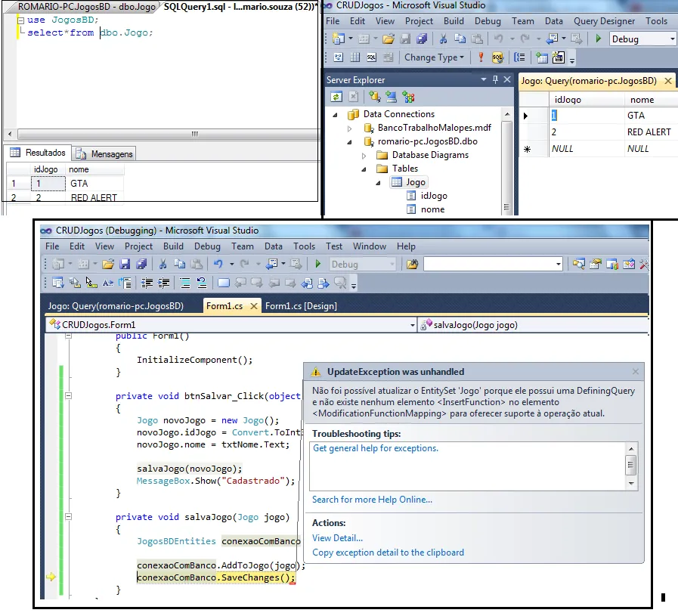The height and width of the screenshot is (616, 678).
Task: Click the Open File folder icon in lower toolbar
Action: coord(107,265)
